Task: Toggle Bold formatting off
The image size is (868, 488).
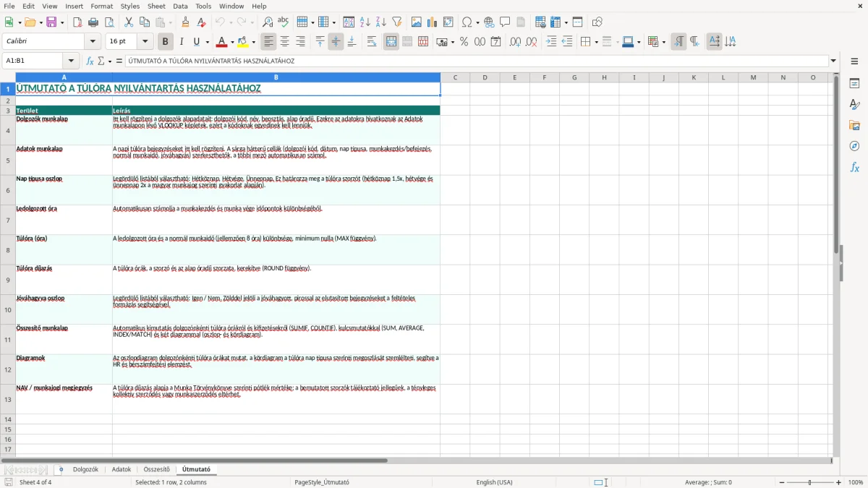Action: [x=165, y=42]
